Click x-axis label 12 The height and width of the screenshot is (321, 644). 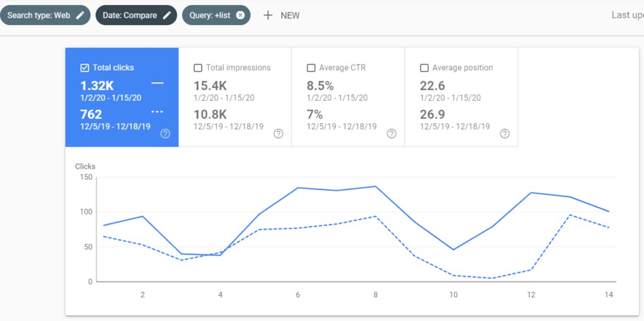click(x=531, y=295)
